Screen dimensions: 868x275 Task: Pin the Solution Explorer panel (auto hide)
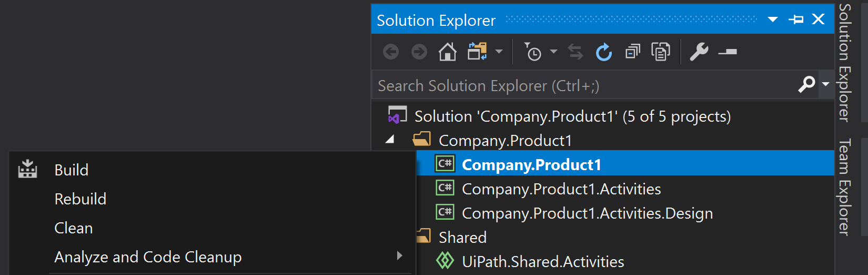(x=796, y=19)
